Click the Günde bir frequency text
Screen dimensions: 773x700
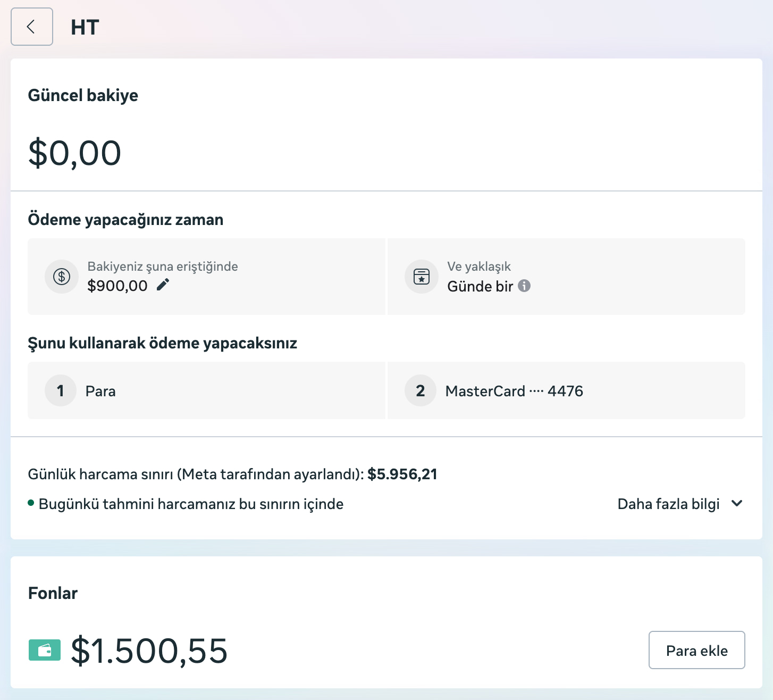pos(480,286)
